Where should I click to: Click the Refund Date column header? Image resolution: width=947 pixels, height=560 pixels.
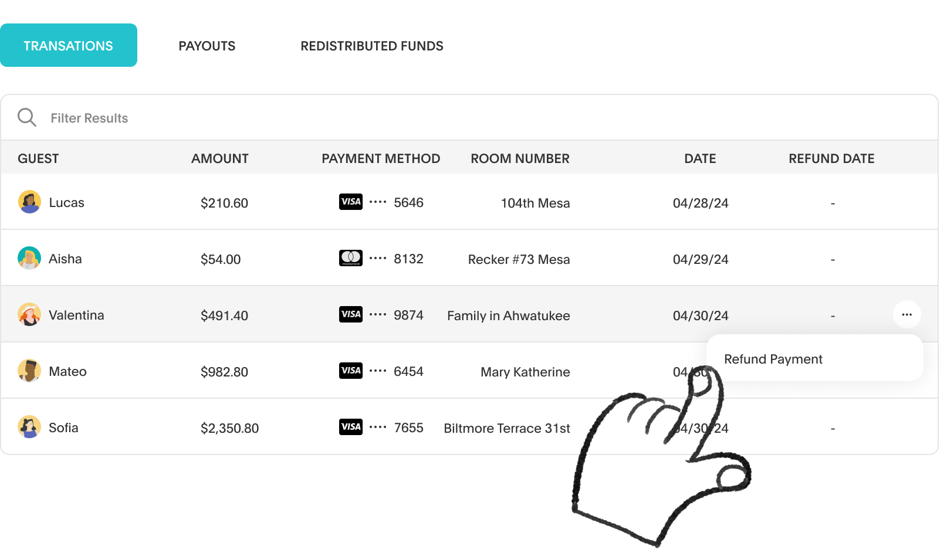(831, 158)
